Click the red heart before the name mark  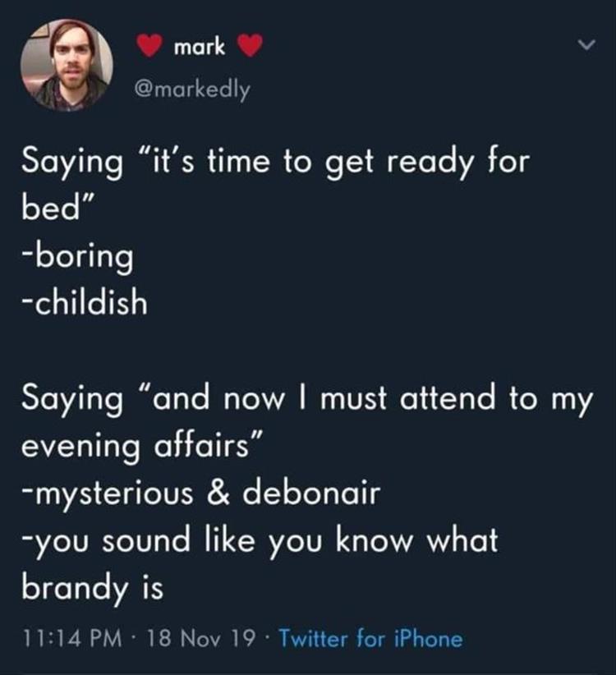click(x=149, y=48)
